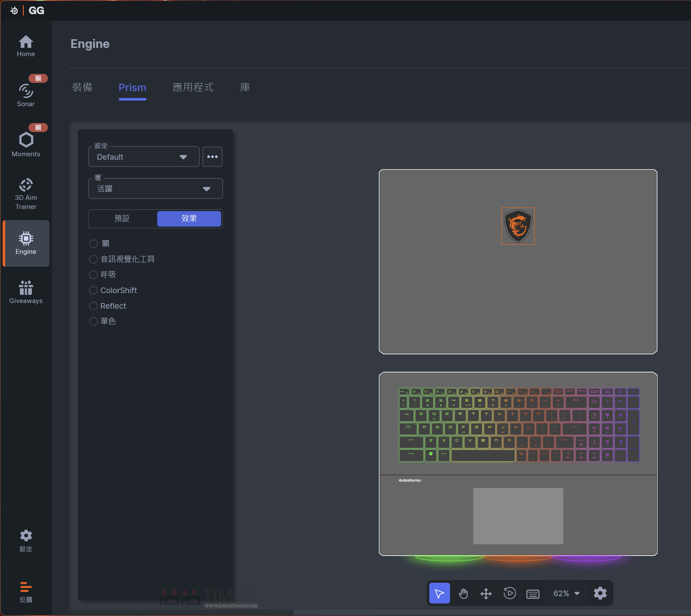The image size is (691, 616).
Task: Switch to the 預設 presets toggle
Action: coord(122,218)
